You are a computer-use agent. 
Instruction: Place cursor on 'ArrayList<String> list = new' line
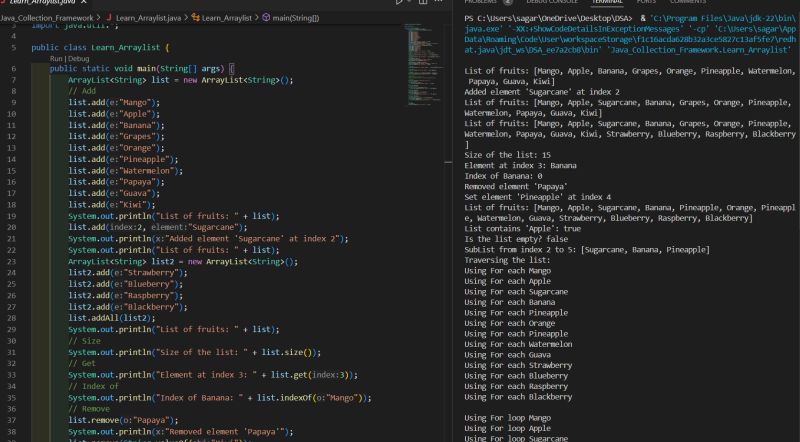pos(181,80)
